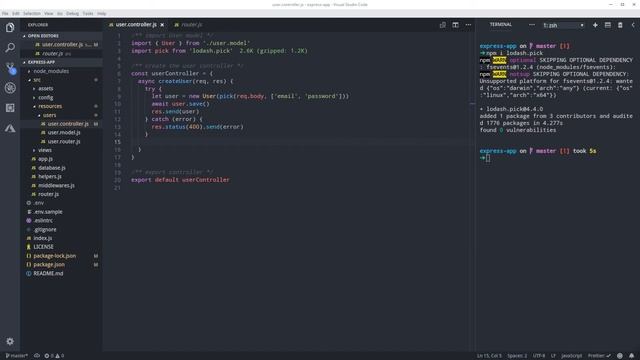Click the cloud sync icon in status bar
640x360 pixels.
(37, 356)
